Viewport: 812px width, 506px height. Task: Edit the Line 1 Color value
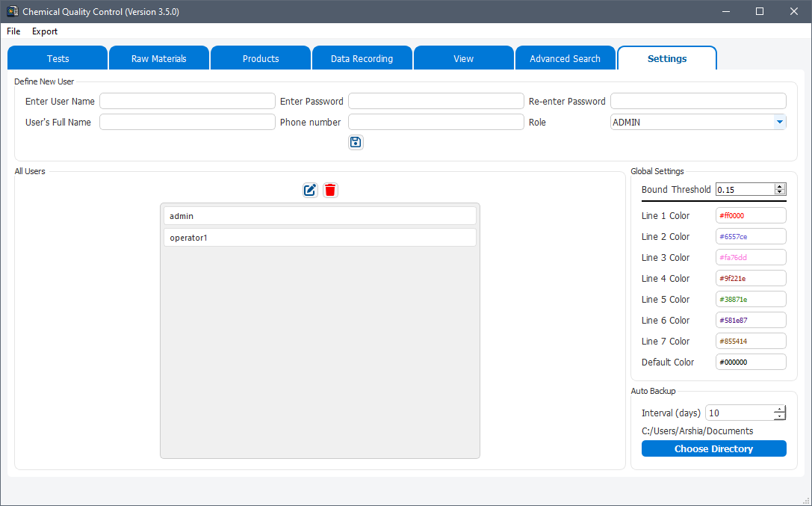coord(750,215)
